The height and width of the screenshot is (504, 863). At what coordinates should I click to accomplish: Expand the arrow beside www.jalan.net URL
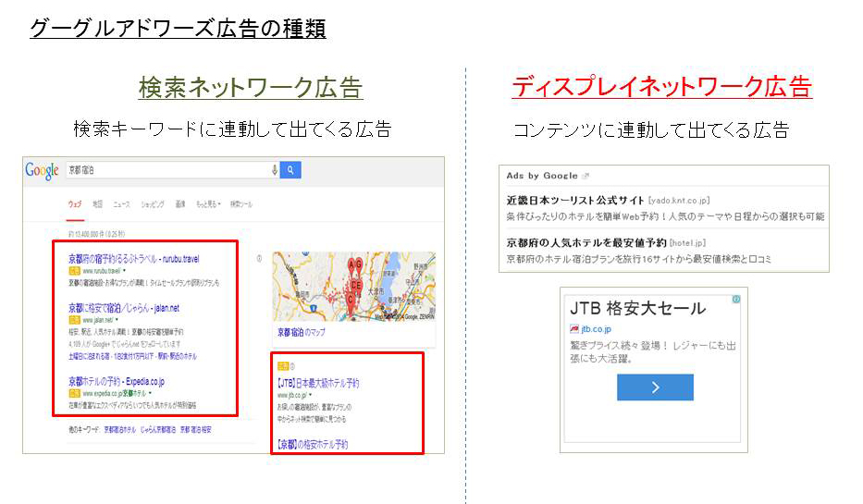tap(117, 320)
